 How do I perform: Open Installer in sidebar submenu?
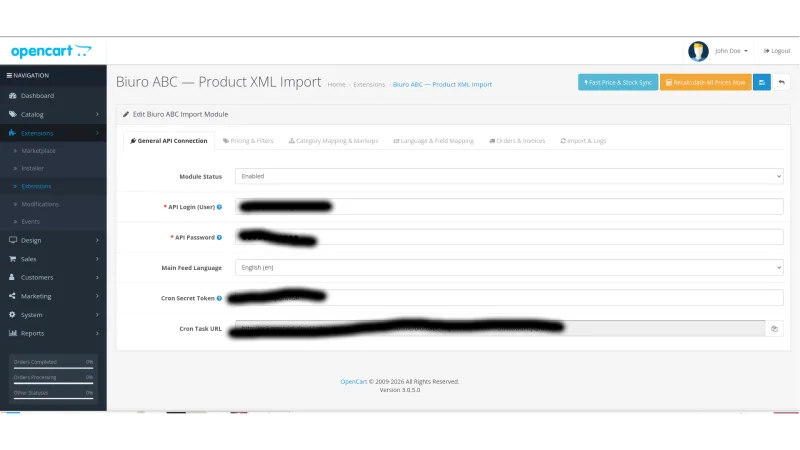point(33,168)
